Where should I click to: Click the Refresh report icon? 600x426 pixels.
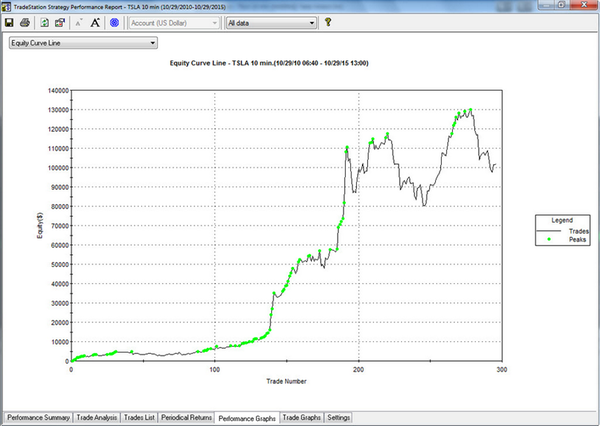click(x=44, y=23)
